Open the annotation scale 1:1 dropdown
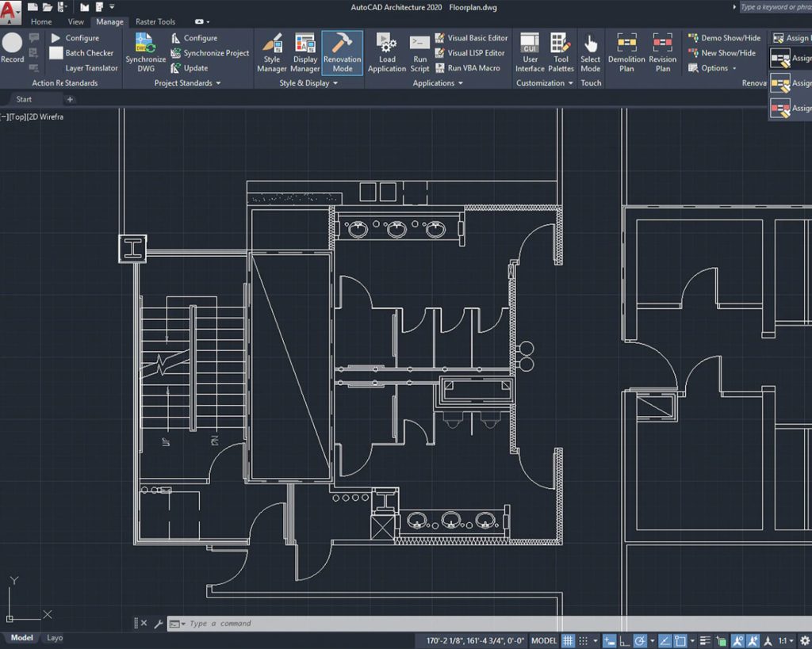The image size is (812, 649). click(786, 641)
